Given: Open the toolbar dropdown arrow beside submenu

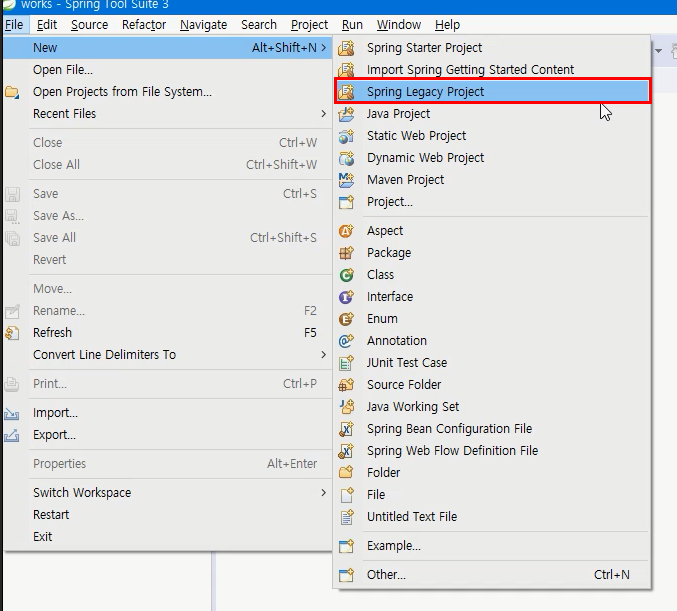Looking at the screenshot, I should pos(658,51).
